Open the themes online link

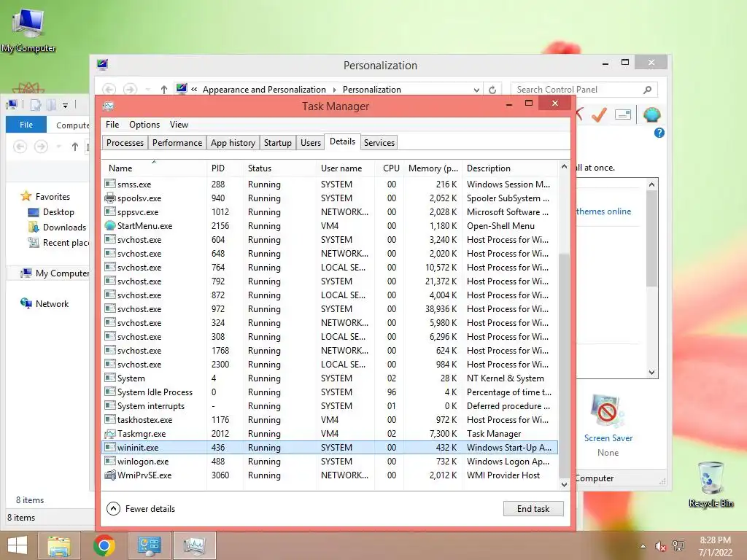(603, 211)
